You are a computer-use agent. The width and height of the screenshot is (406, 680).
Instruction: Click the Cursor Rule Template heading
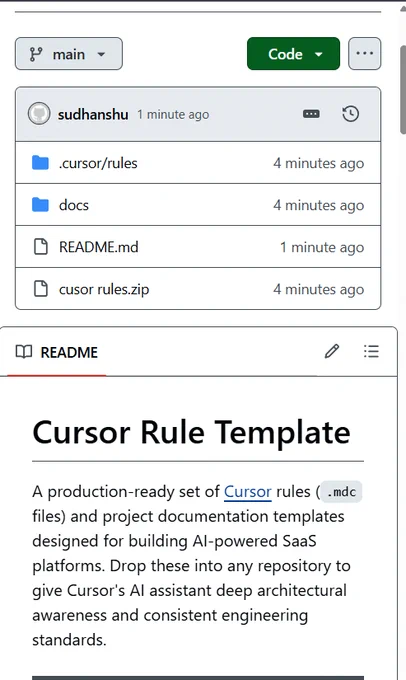coord(191,433)
